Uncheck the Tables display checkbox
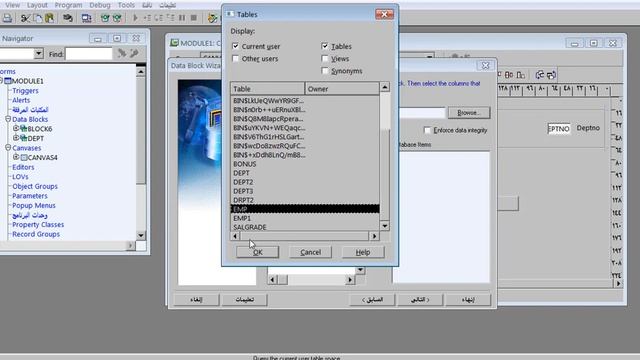The width and height of the screenshot is (640, 360). pos(325,46)
